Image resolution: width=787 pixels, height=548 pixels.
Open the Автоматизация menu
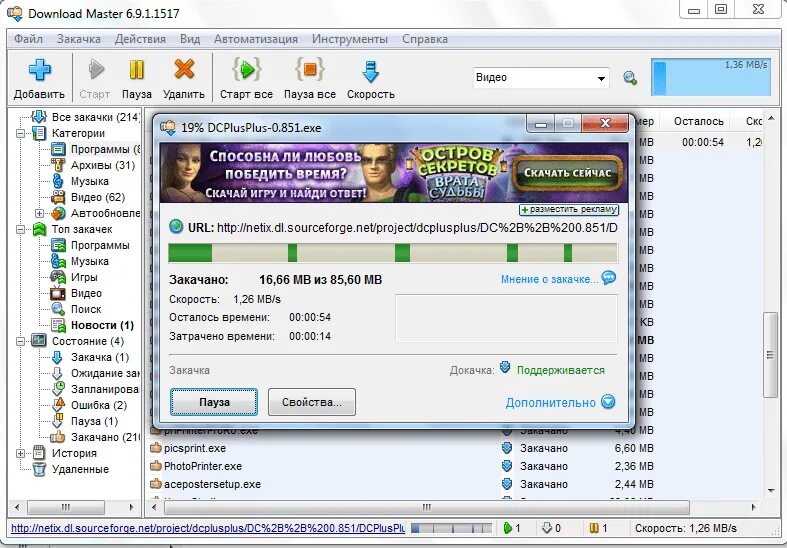[256, 39]
